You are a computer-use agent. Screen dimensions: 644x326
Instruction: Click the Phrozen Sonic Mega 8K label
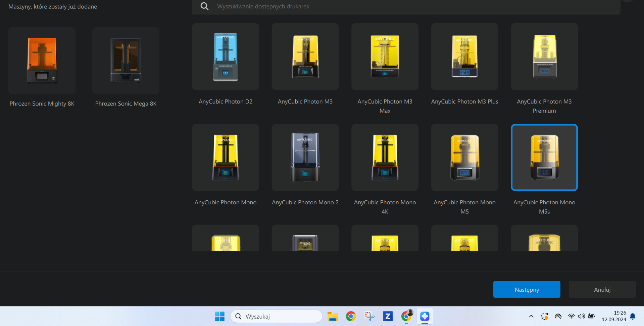click(x=126, y=104)
